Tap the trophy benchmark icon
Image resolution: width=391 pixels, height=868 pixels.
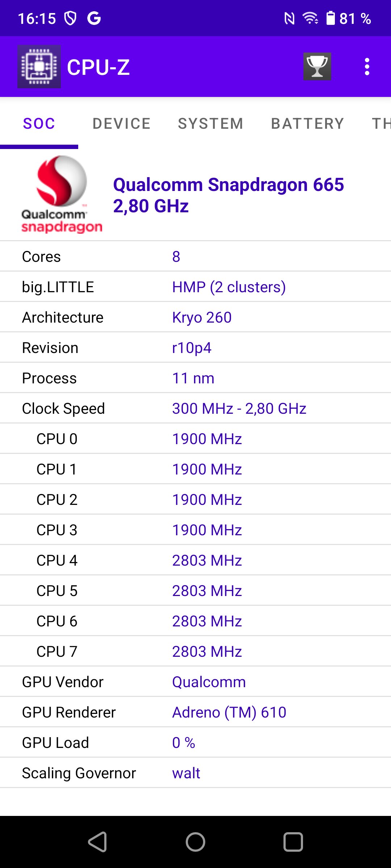click(317, 67)
